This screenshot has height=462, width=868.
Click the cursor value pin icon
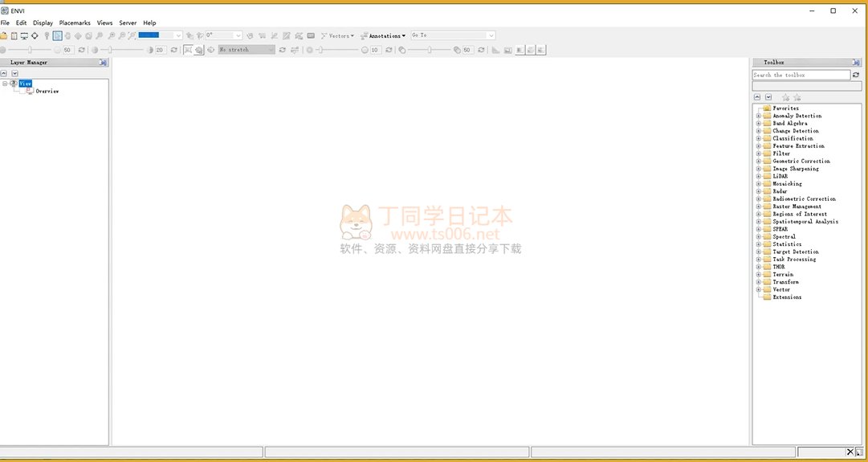coord(47,35)
